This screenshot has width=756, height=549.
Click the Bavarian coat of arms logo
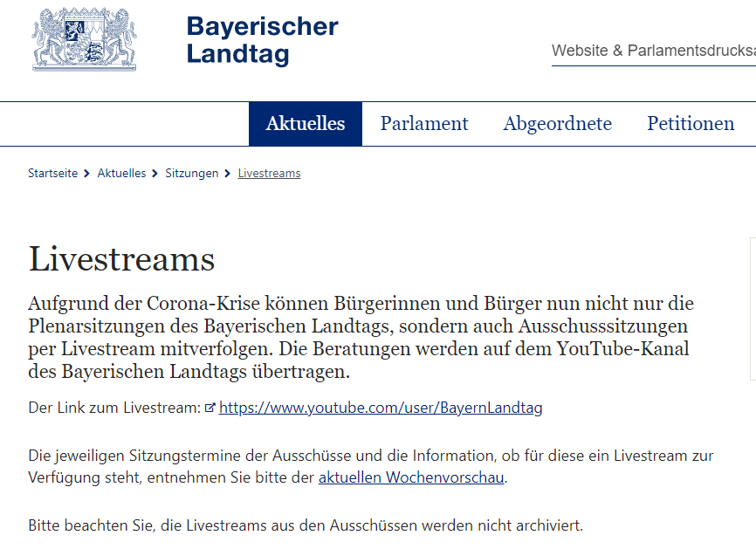click(x=85, y=39)
